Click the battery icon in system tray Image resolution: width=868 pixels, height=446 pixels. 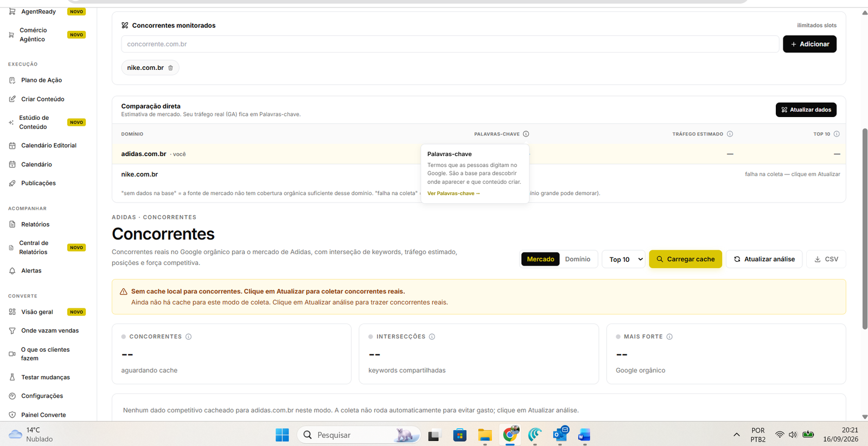808,435
